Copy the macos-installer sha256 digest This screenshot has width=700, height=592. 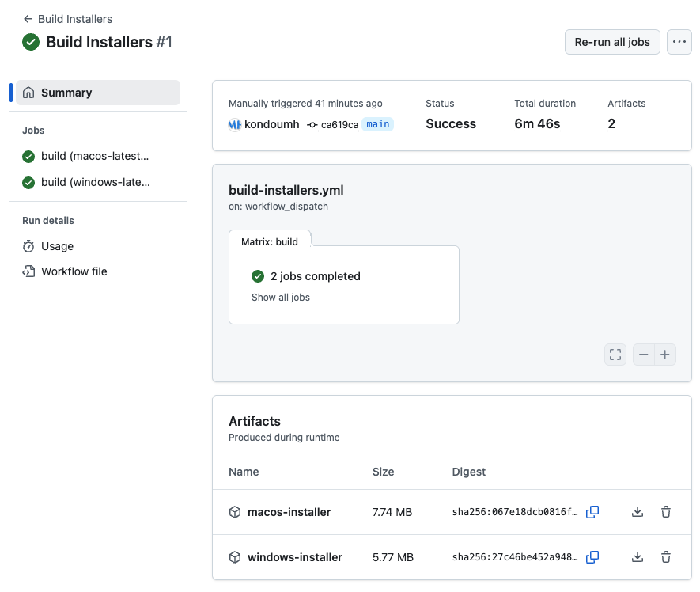pos(592,512)
